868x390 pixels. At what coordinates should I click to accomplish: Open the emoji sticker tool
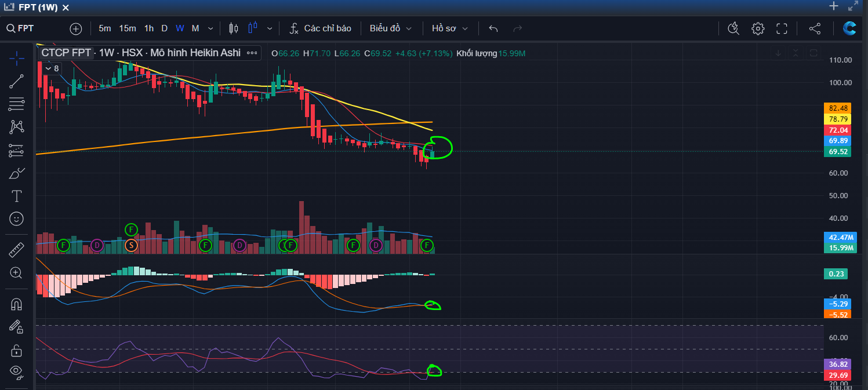pos(17,219)
